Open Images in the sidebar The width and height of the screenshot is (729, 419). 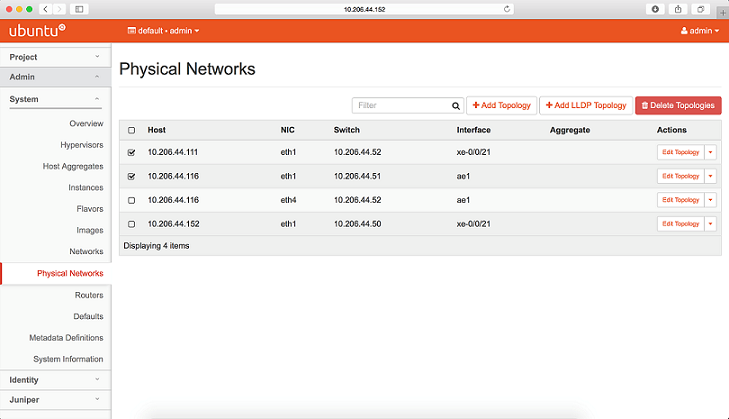90,230
